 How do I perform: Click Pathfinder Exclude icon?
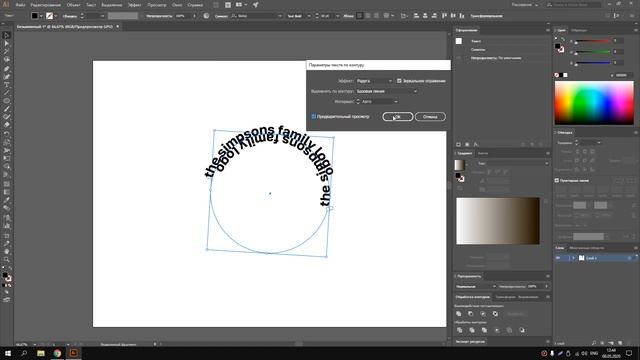[x=495, y=313]
